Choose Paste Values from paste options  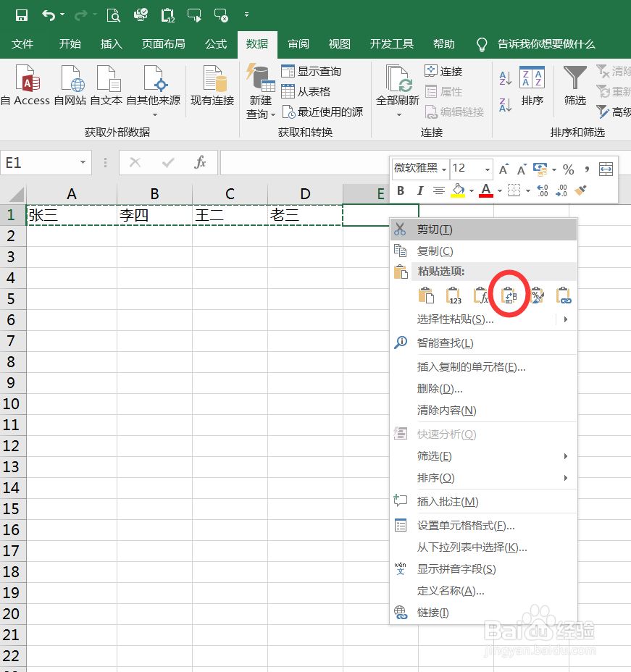[x=454, y=295]
